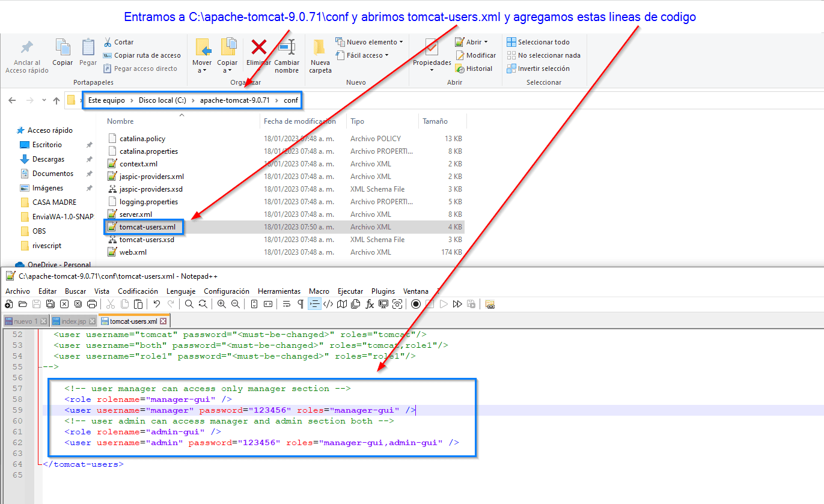Click the Eliminar red X icon
The image size is (824, 504).
pyautogui.click(x=259, y=48)
